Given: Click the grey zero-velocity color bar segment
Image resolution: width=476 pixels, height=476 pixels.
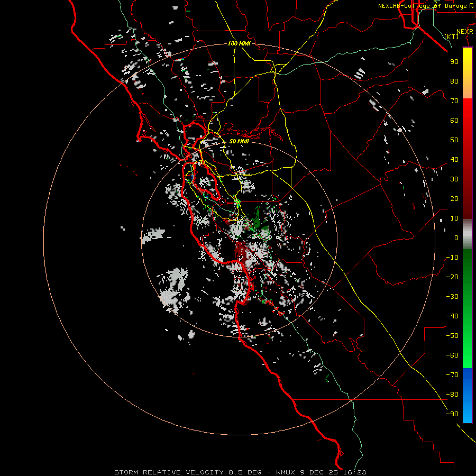Looking at the screenshot, I should [467, 234].
